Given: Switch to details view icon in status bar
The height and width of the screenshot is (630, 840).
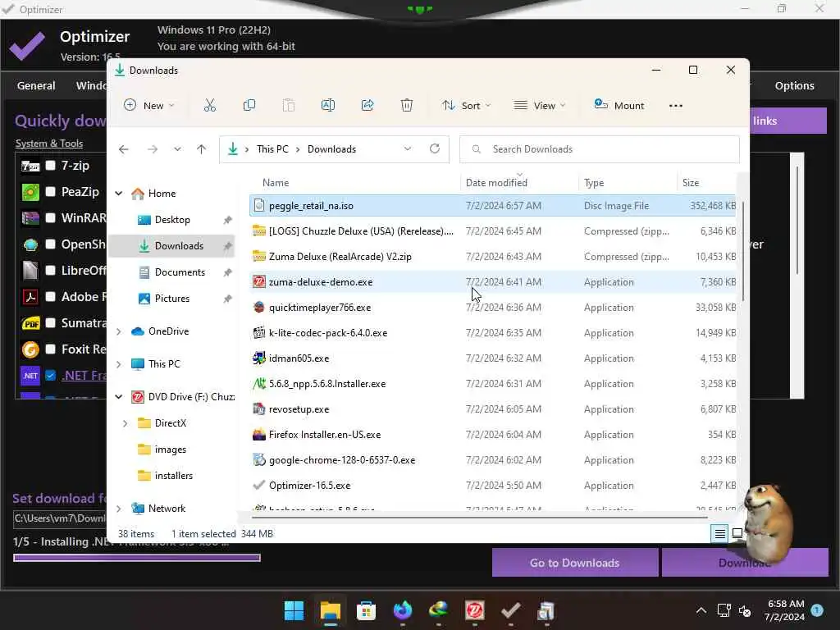Looking at the screenshot, I should [719, 533].
